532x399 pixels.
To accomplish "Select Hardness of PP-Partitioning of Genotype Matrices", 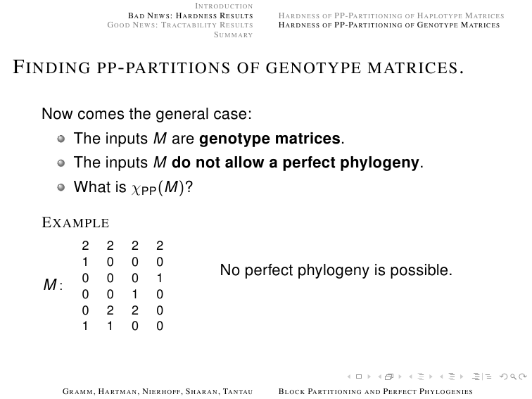I will click(389, 25).
